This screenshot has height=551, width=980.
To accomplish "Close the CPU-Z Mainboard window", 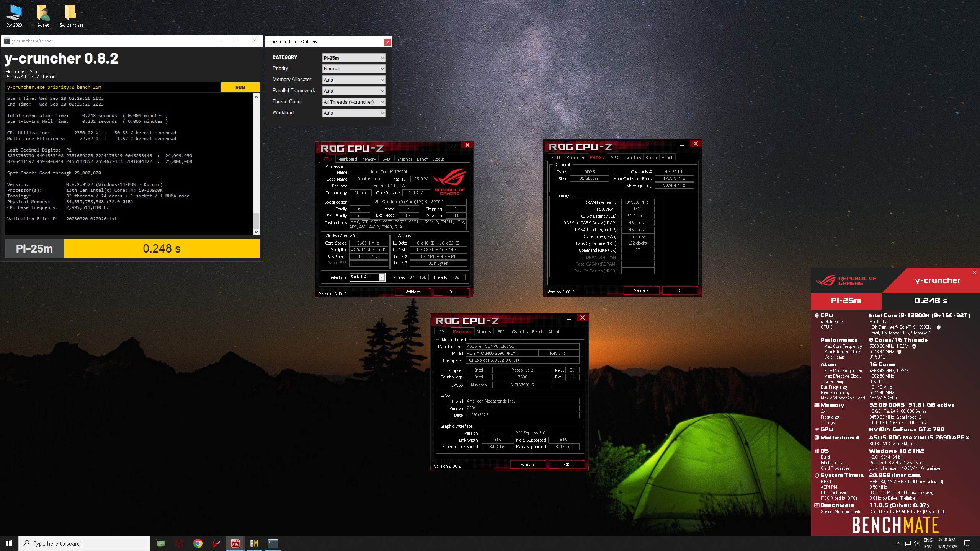I will [x=582, y=318].
